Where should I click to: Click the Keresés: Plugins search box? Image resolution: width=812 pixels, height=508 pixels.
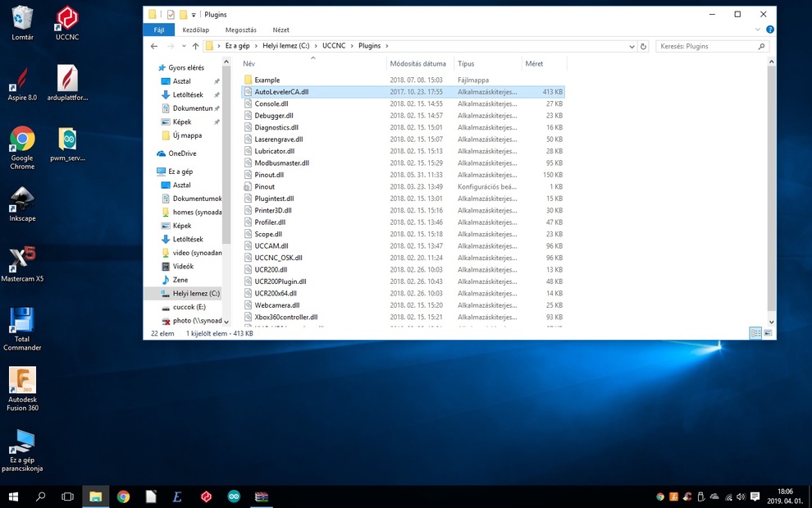(707, 47)
